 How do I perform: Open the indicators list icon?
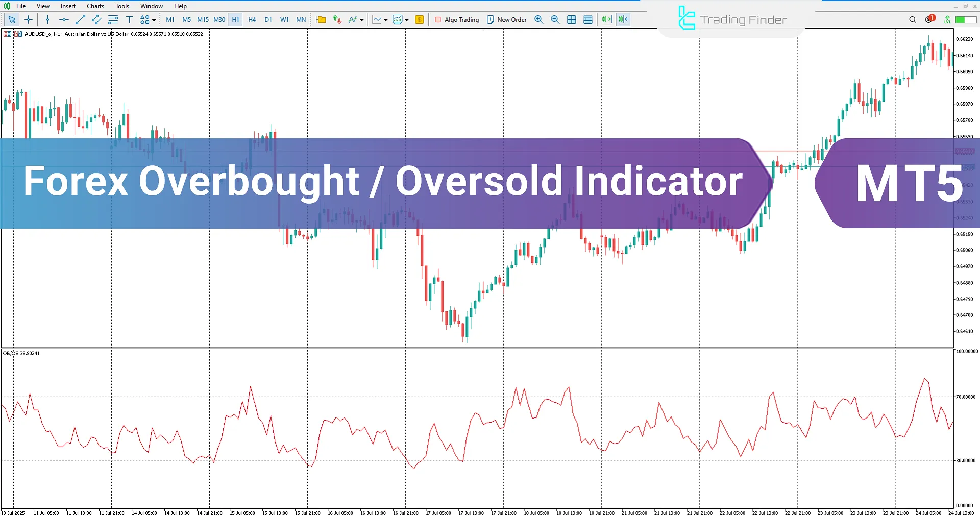click(353, 20)
